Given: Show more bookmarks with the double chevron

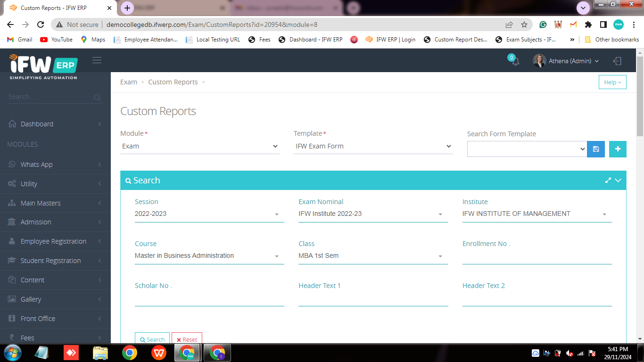Looking at the screenshot, I should coord(572,40).
